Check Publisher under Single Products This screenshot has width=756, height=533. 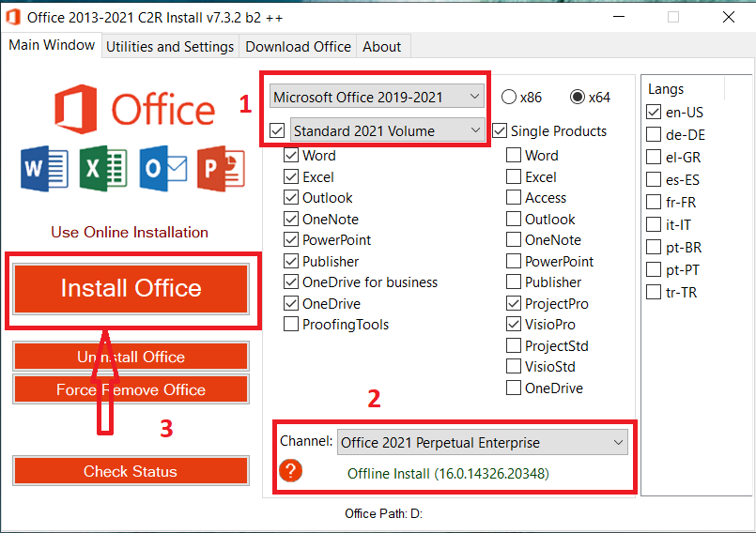(x=514, y=282)
